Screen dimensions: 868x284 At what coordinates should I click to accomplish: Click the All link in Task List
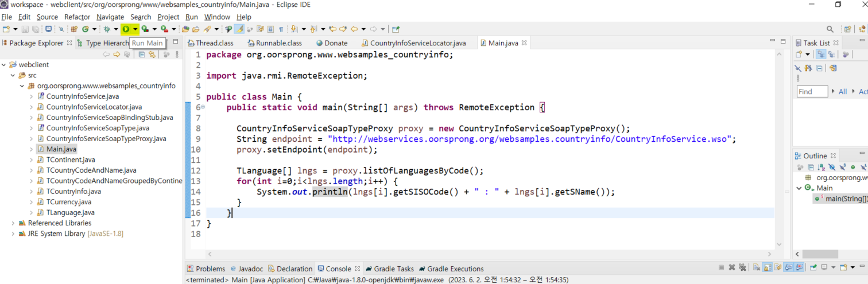843,92
